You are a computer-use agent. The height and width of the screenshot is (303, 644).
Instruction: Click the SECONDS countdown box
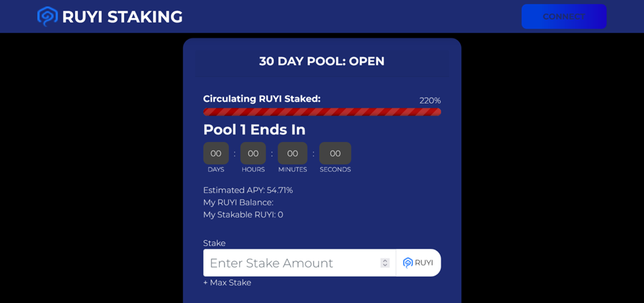[x=335, y=153]
